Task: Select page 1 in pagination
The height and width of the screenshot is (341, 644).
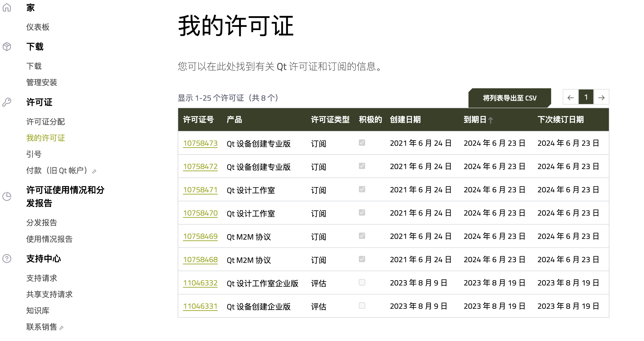Action: pos(586,97)
